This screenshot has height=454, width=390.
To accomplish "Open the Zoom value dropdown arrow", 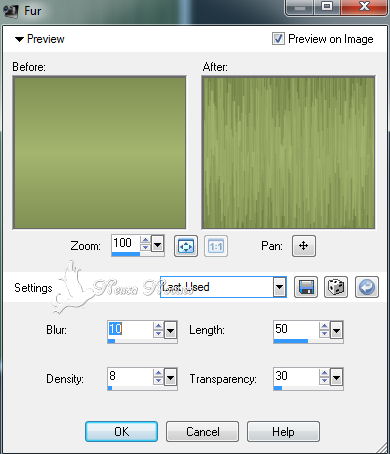I will (x=157, y=245).
